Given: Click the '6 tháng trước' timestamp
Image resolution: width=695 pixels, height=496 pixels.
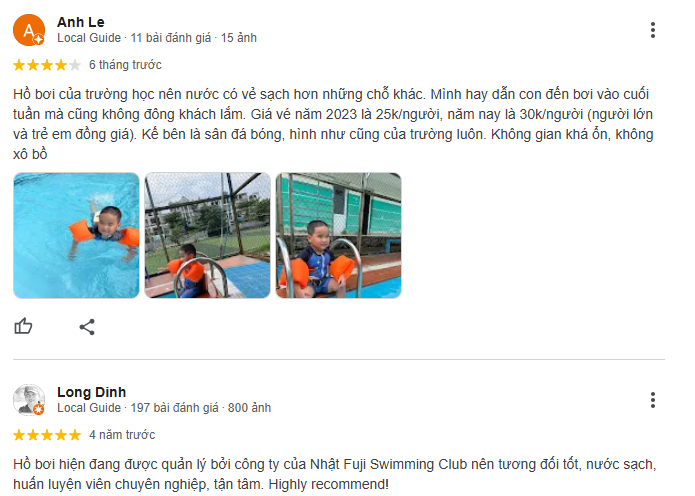Looking at the screenshot, I should [x=125, y=65].
